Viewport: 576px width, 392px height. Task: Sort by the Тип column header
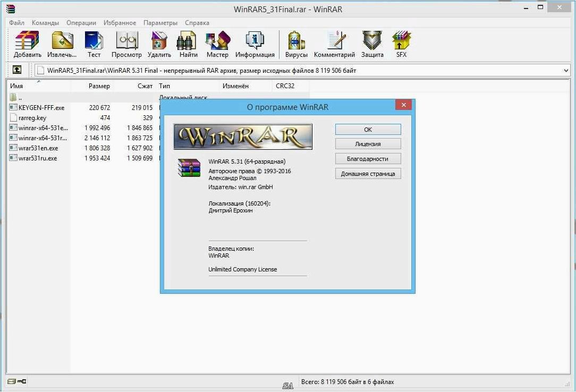[x=188, y=86]
